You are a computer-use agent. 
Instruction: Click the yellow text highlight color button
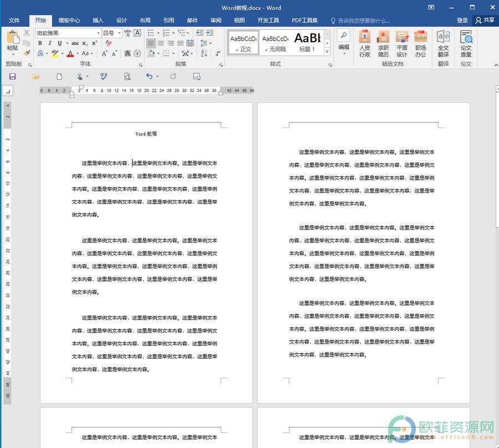[55, 53]
